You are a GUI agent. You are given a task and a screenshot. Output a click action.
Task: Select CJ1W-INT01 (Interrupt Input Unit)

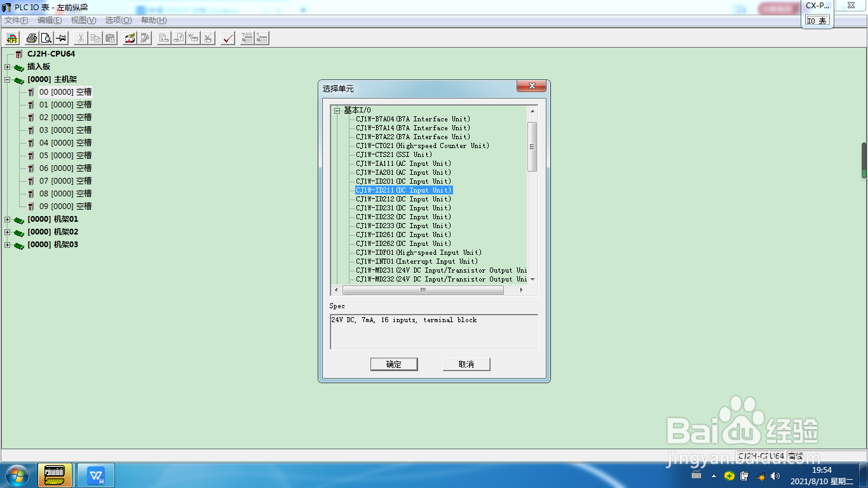tap(417, 261)
